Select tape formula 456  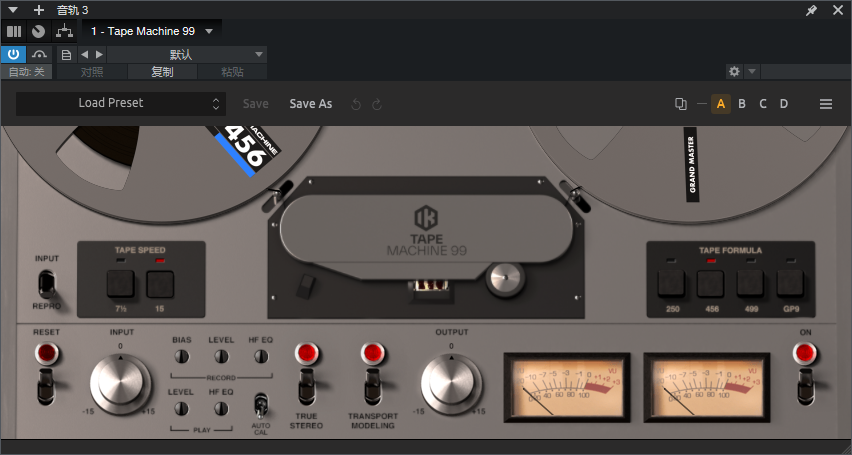pyautogui.click(x=711, y=283)
